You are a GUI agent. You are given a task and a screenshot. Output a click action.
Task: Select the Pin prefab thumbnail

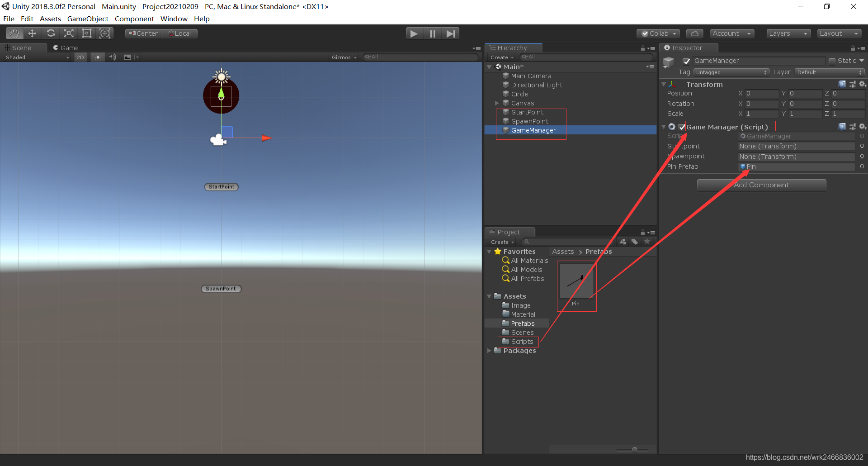pos(576,281)
